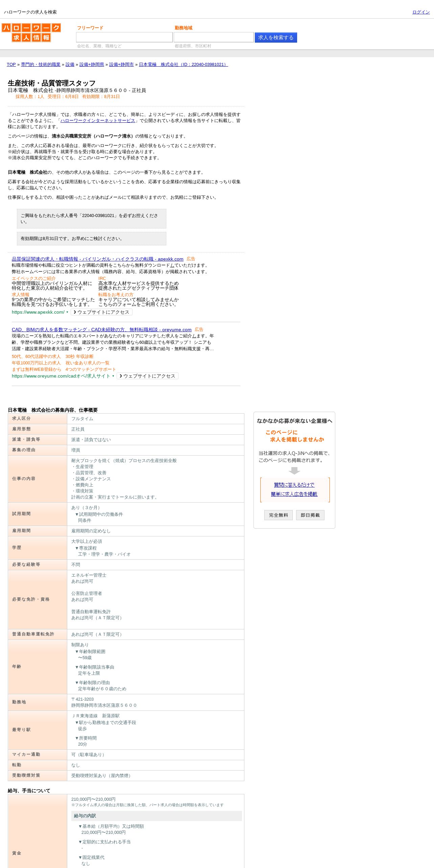Click the 雇用期間の定めなし cell
The height and width of the screenshot is (868, 434).
coord(155,531)
